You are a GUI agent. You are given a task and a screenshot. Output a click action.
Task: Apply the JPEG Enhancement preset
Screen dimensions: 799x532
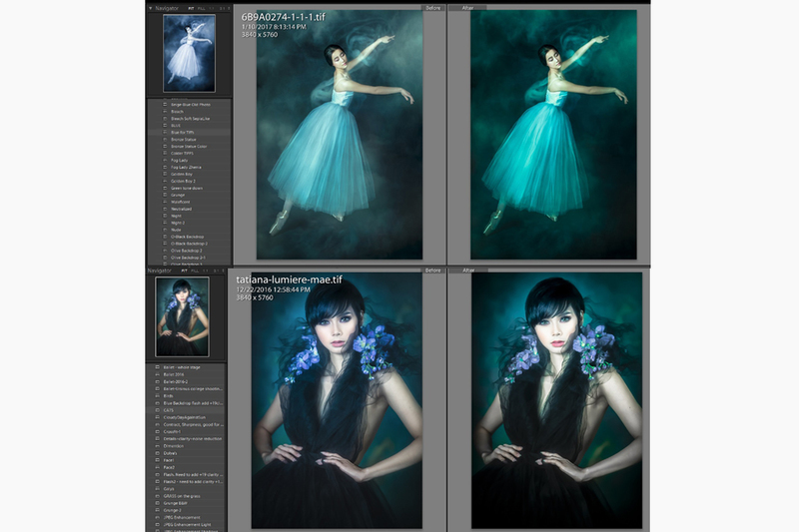(x=182, y=517)
